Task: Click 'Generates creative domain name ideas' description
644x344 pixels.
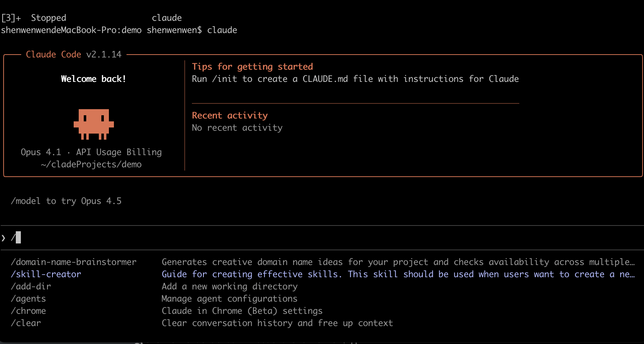Action: click(398, 262)
